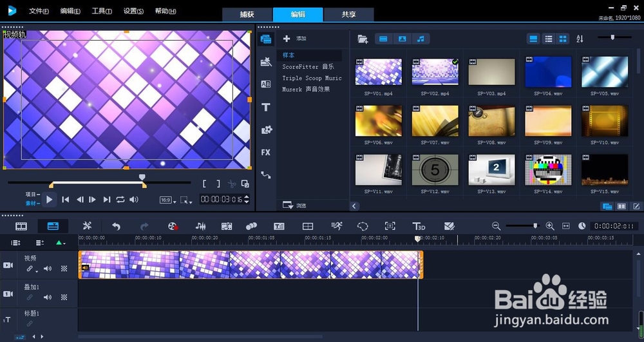Open the mask creator tool

(363, 226)
